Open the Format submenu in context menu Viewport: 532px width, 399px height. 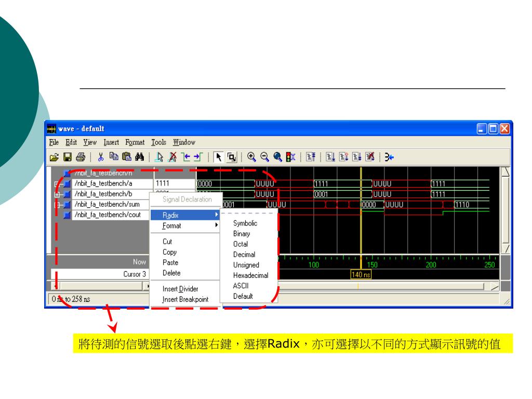(x=185, y=225)
